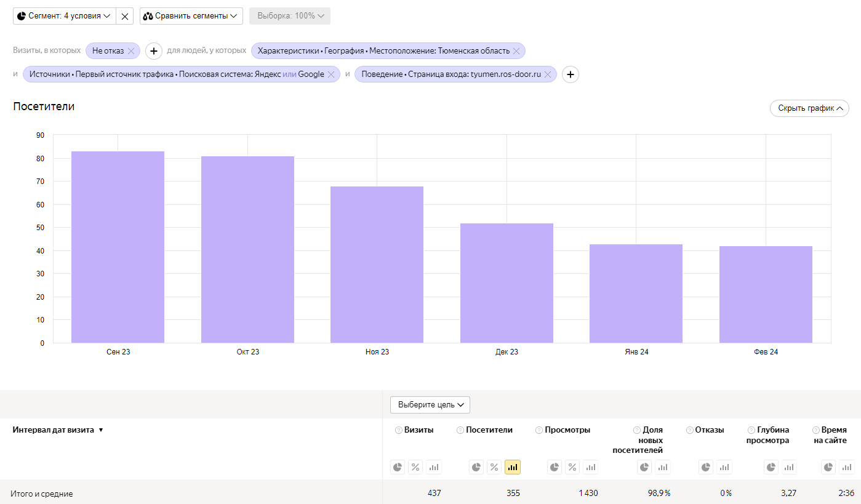Show bar chart for Просмотры column
Viewport: 861px width, 504px height.
(x=590, y=467)
